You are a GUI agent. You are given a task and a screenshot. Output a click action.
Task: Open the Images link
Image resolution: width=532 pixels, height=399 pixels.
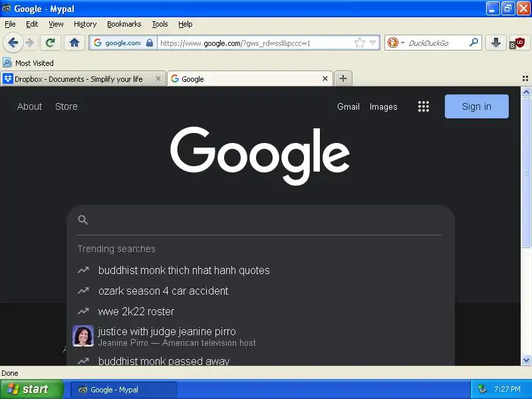[x=384, y=106]
